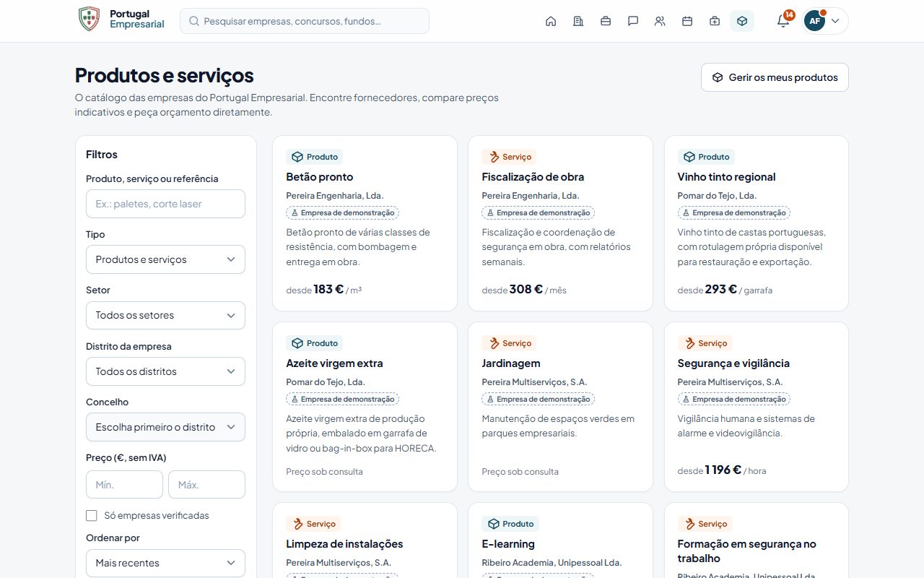The image size is (924, 578).
Task: Click Gerir os meus produtos button
Action: coord(775,77)
